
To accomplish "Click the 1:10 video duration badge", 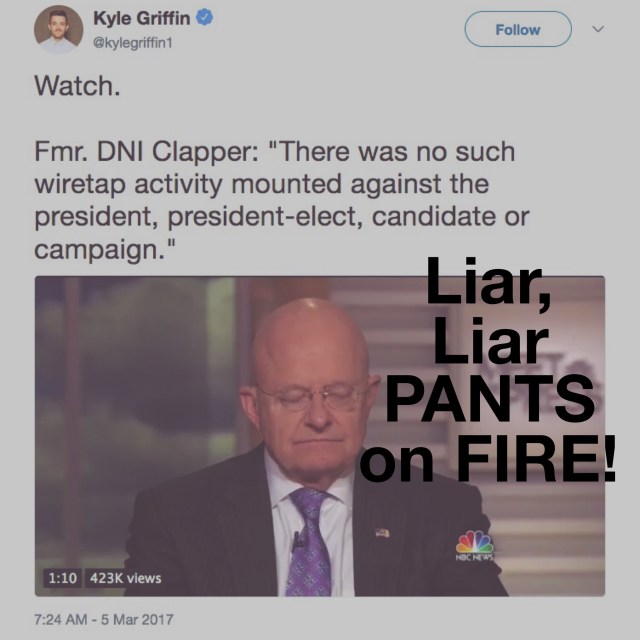I will (x=62, y=578).
